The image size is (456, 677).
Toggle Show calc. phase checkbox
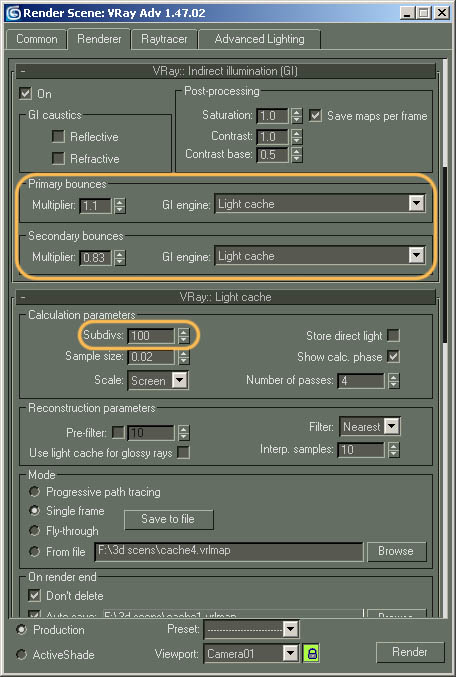393,357
